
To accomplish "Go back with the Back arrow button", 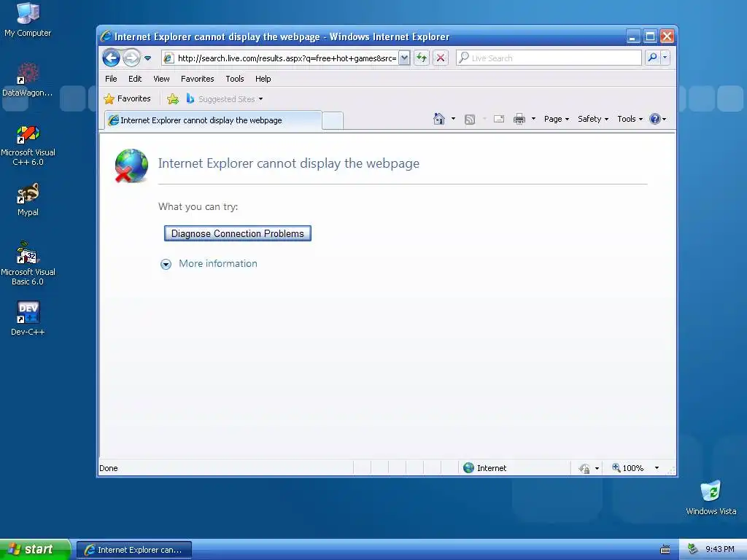I will point(111,58).
